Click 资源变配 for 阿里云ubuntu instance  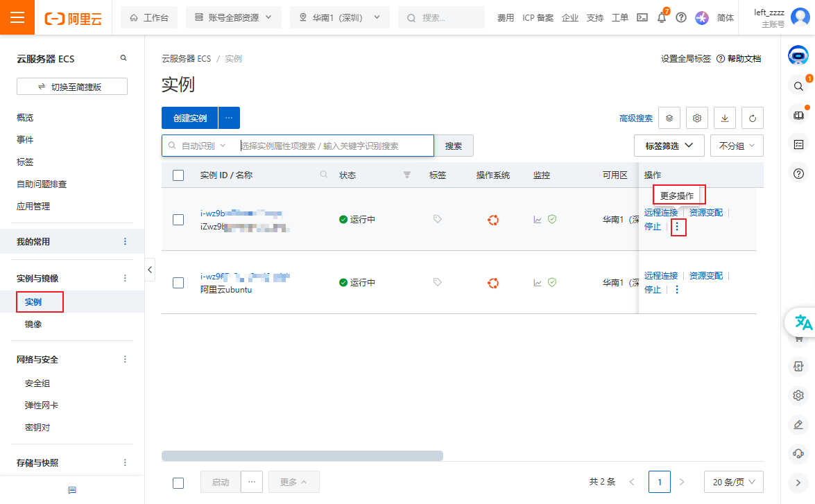coord(706,275)
